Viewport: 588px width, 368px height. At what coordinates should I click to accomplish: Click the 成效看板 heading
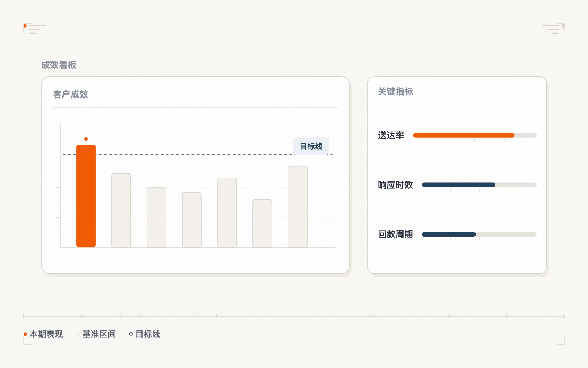coord(59,65)
